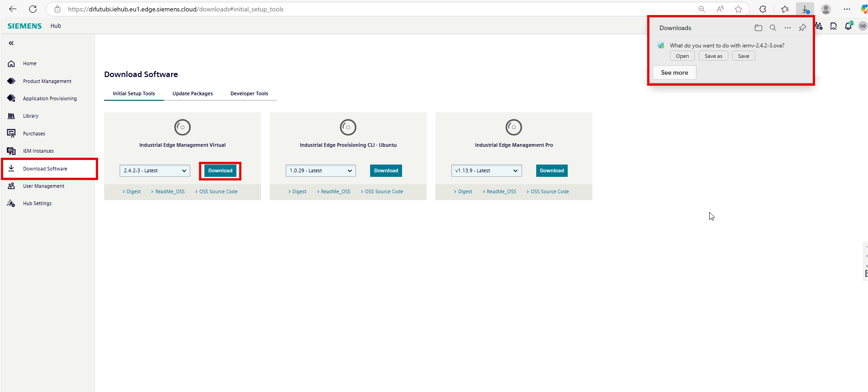
Task: Open Digest link under Provisioning CLI - Ubuntu
Action: [299, 192]
